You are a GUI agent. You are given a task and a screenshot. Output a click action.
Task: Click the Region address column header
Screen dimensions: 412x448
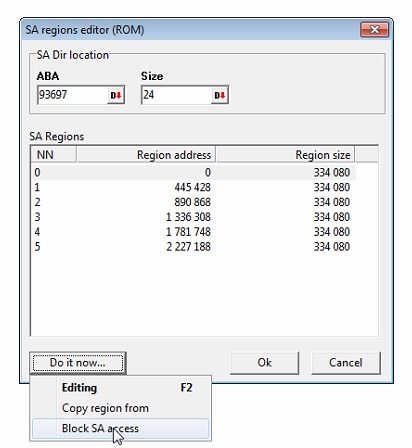pos(146,155)
